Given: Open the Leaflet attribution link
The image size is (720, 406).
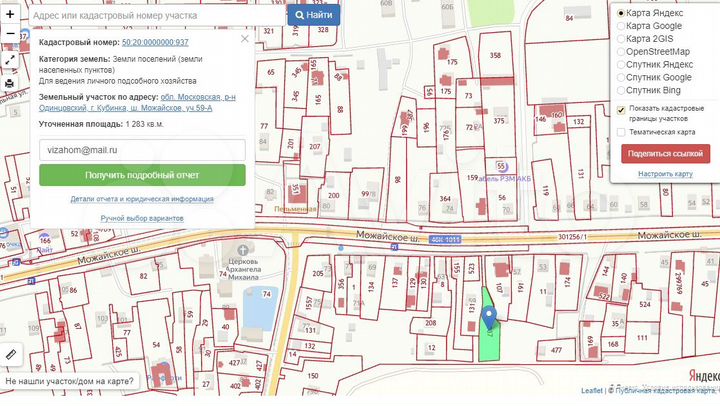Looking at the screenshot, I should point(591,391).
